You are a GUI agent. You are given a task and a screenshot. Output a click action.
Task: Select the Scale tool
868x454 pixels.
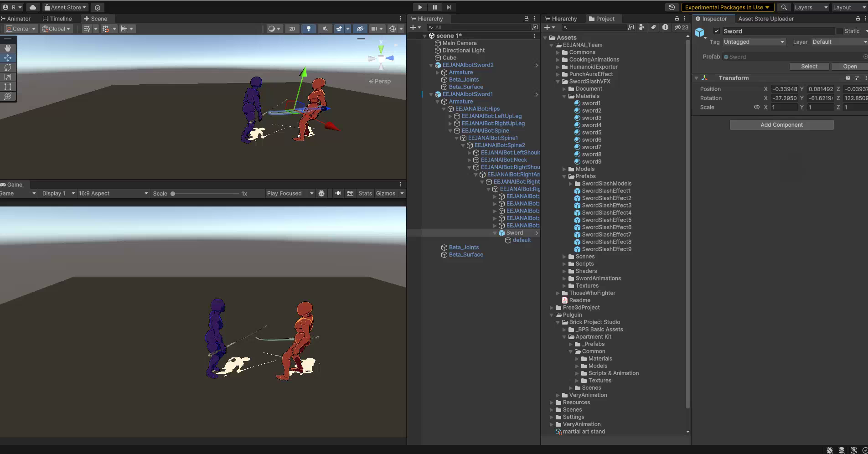click(x=8, y=77)
